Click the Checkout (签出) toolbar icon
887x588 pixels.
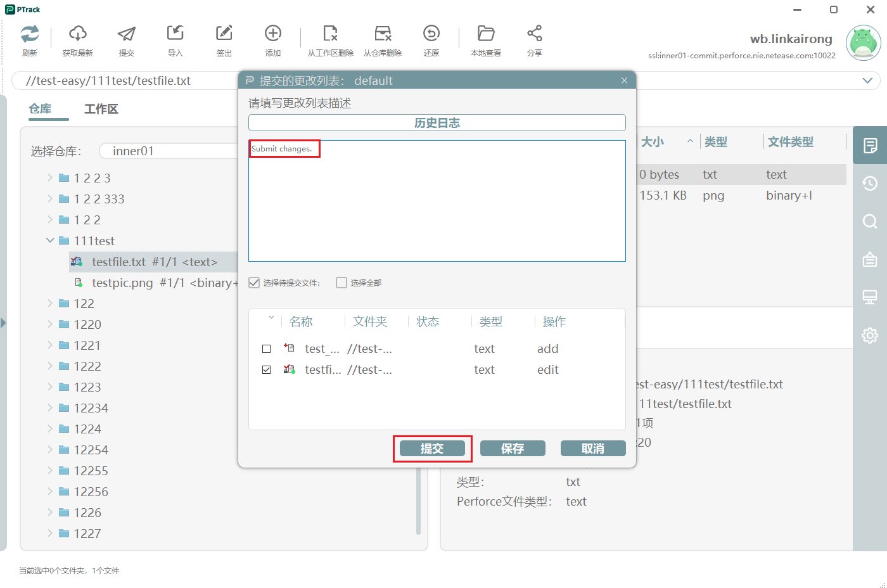(224, 33)
